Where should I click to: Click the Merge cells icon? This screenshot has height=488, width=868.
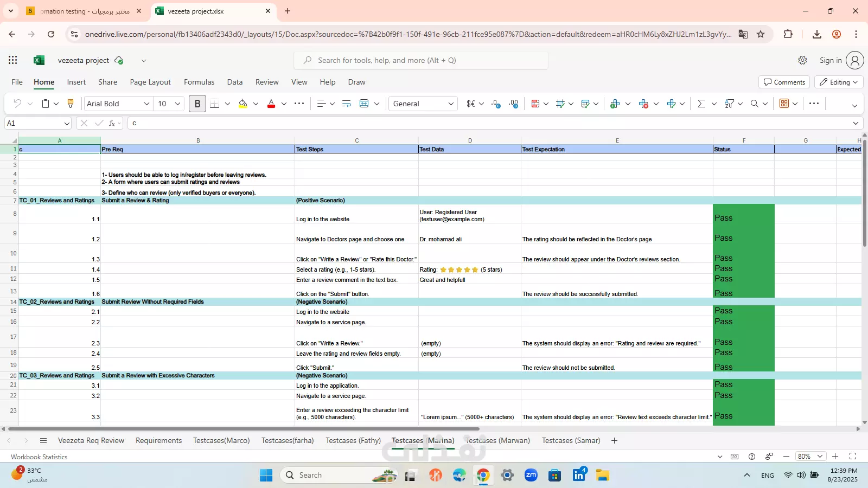(364, 104)
